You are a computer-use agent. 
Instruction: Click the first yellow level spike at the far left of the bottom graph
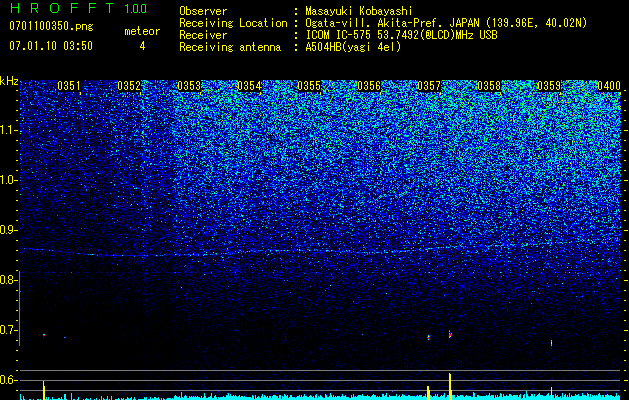coord(44,390)
